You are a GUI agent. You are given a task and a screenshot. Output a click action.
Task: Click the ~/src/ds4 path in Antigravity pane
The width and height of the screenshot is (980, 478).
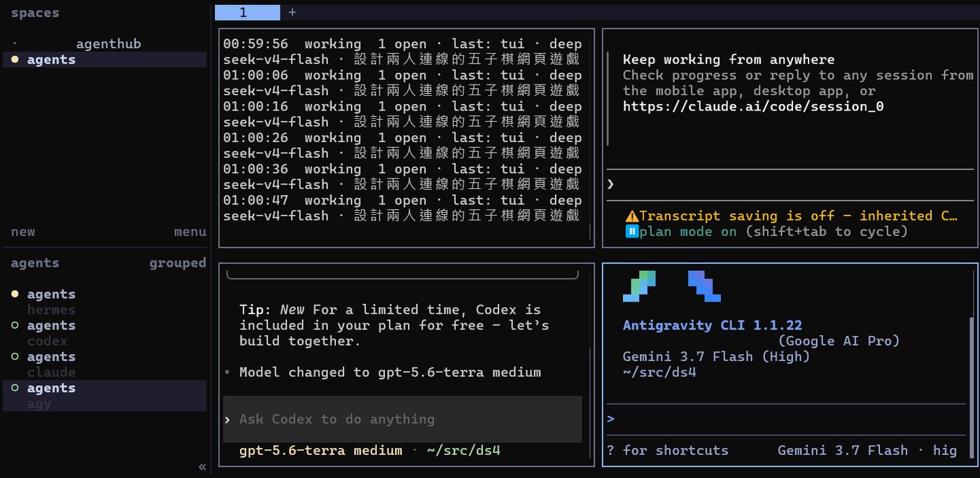[659, 372]
